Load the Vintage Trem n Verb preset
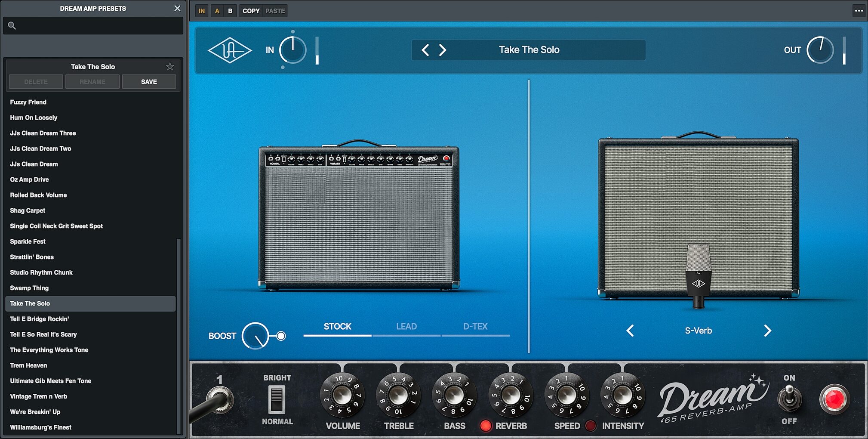Viewport: 868px width, 439px height. click(90, 396)
